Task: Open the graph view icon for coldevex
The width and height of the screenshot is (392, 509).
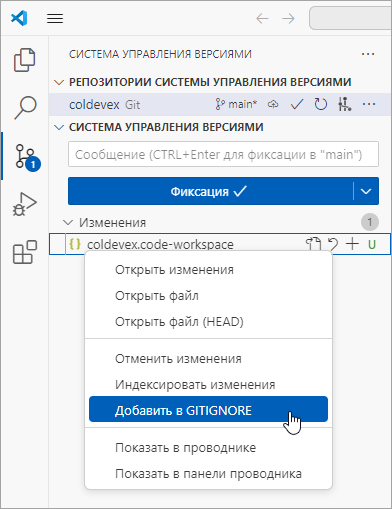Action: pos(344,105)
